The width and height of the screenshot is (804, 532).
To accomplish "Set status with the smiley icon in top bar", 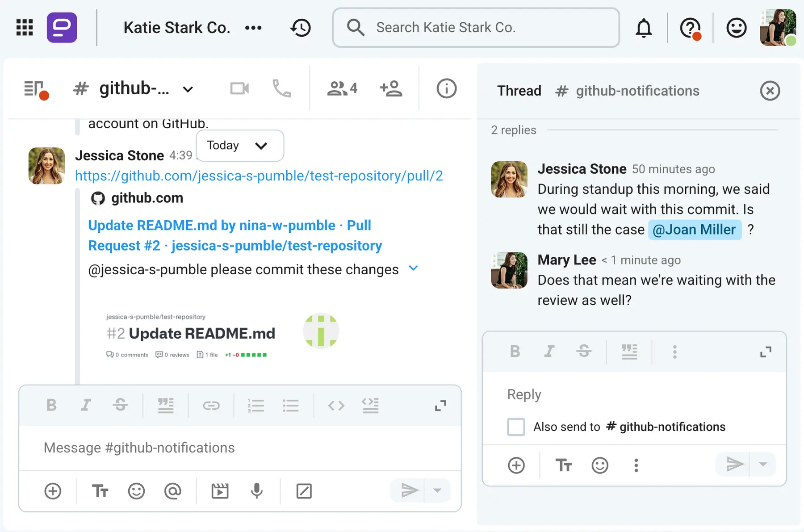I will (737, 28).
